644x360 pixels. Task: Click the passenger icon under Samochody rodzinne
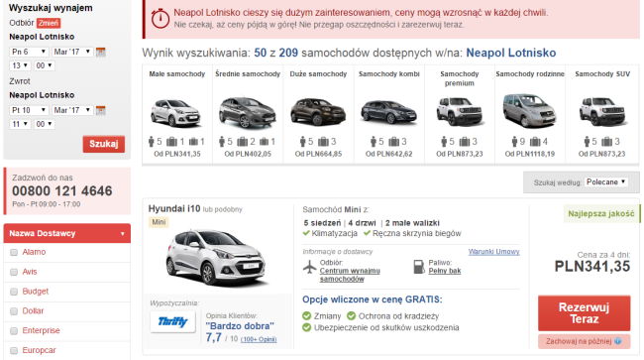(514, 142)
